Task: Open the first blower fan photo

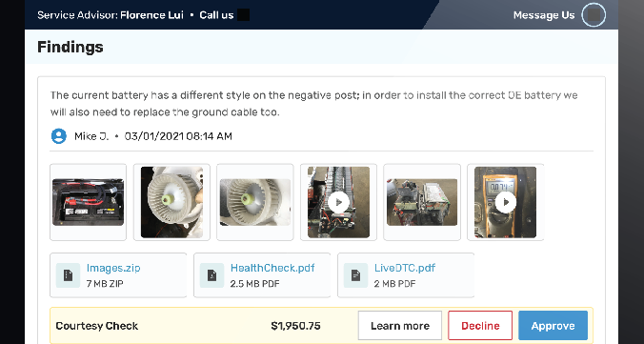Action: click(171, 202)
